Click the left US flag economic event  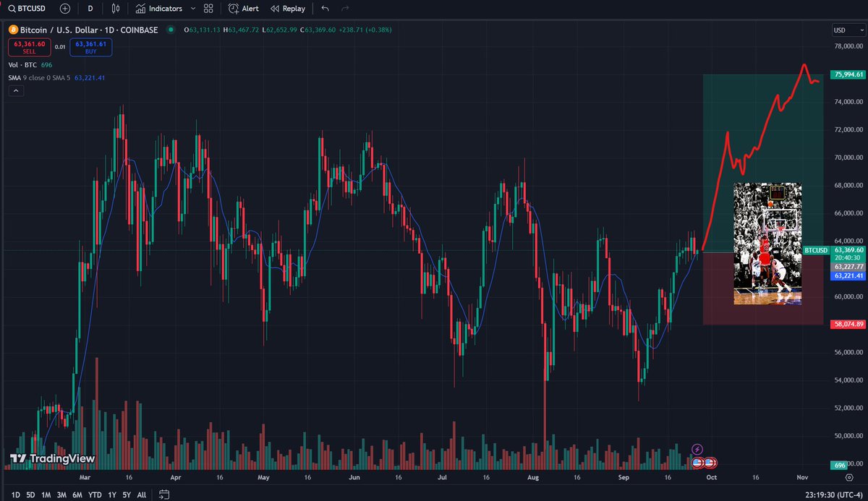[697, 462]
